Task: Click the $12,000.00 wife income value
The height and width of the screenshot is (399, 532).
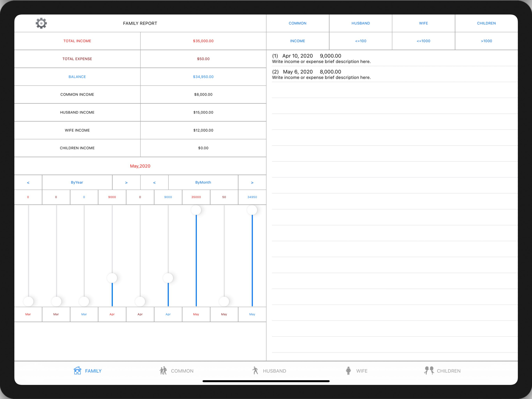Action: pyautogui.click(x=203, y=130)
